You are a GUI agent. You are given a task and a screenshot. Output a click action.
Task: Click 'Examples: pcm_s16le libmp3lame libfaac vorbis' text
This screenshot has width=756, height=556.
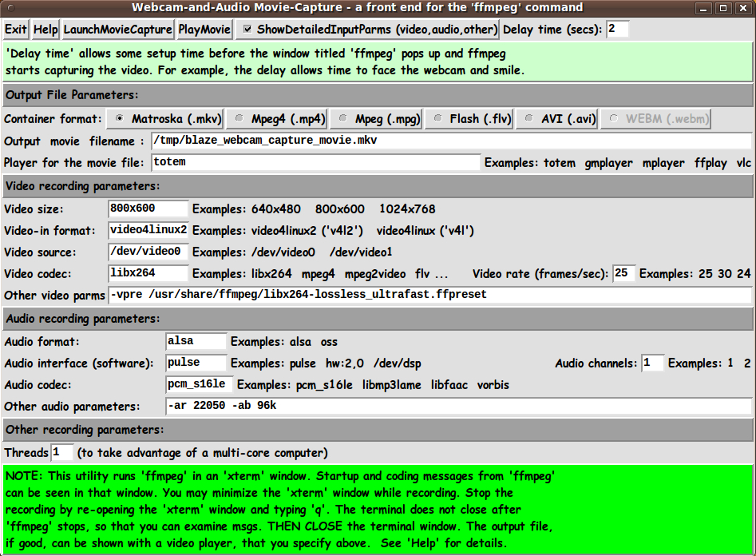pyautogui.click(x=373, y=385)
